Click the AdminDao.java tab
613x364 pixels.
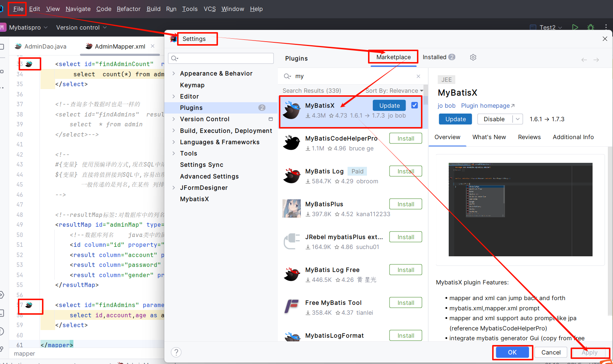41,46
